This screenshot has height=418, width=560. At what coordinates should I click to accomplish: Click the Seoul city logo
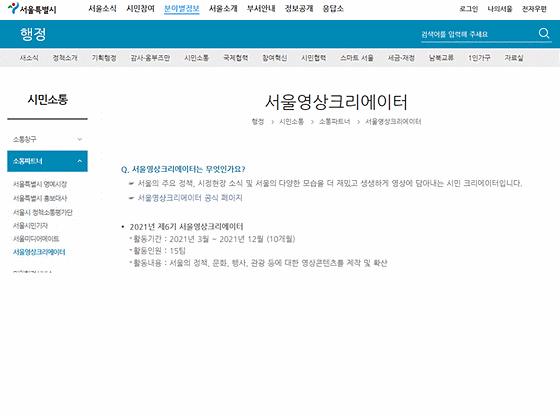pyautogui.click(x=32, y=9)
